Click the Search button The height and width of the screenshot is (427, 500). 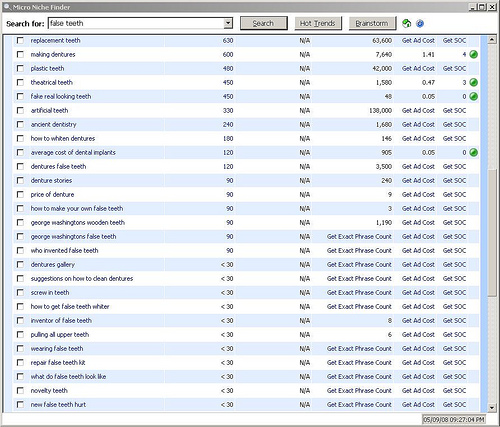tap(264, 23)
